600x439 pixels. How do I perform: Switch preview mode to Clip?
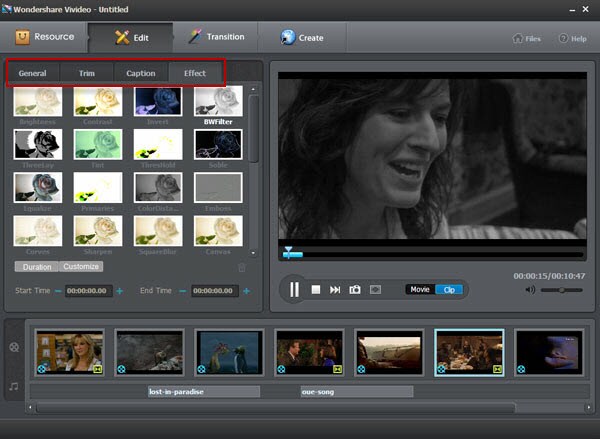[x=449, y=289]
